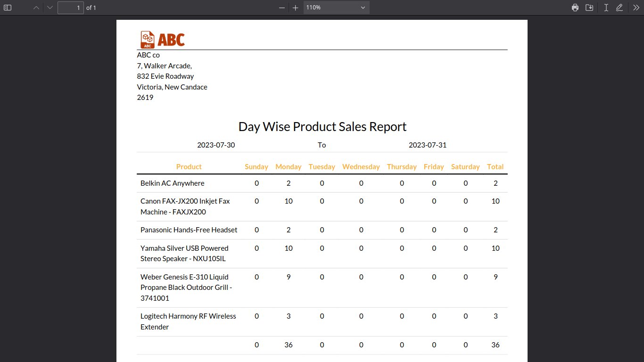Save the PDF document
This screenshot has width=644, height=362.
[589, 8]
